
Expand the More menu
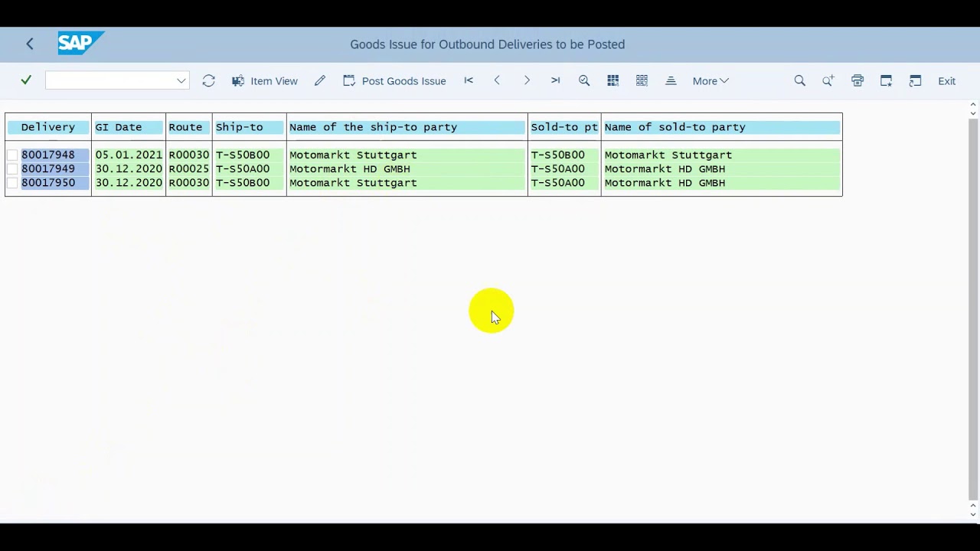tap(710, 80)
